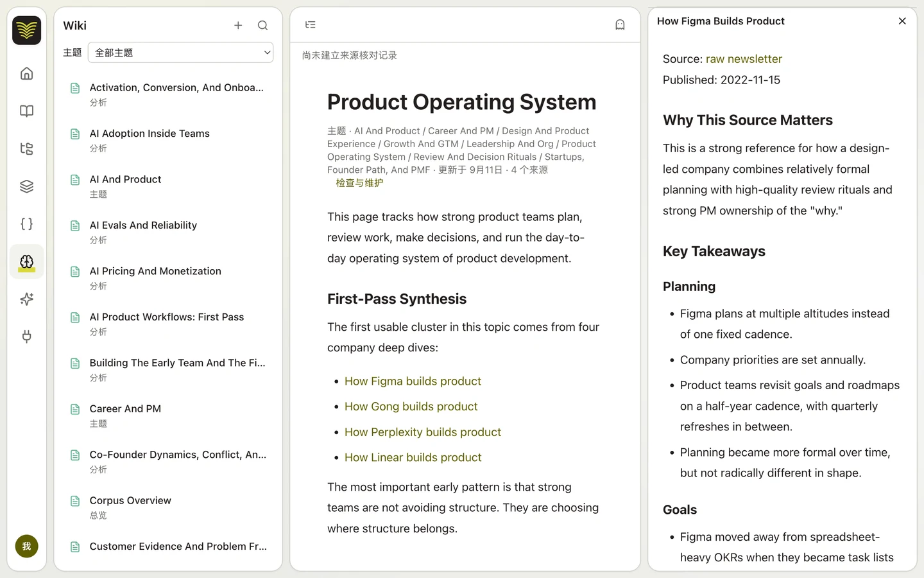Open the sparkle AI icon in sidebar
Image resolution: width=924 pixels, height=578 pixels.
[26, 299]
